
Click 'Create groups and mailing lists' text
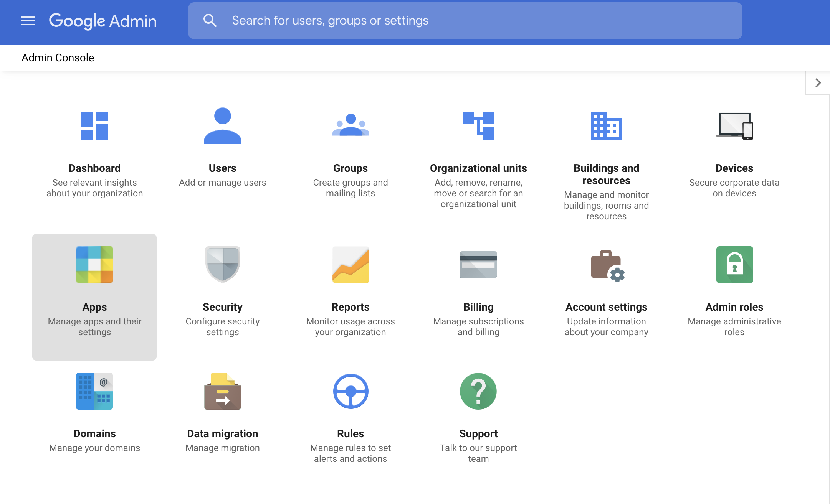pyautogui.click(x=351, y=188)
